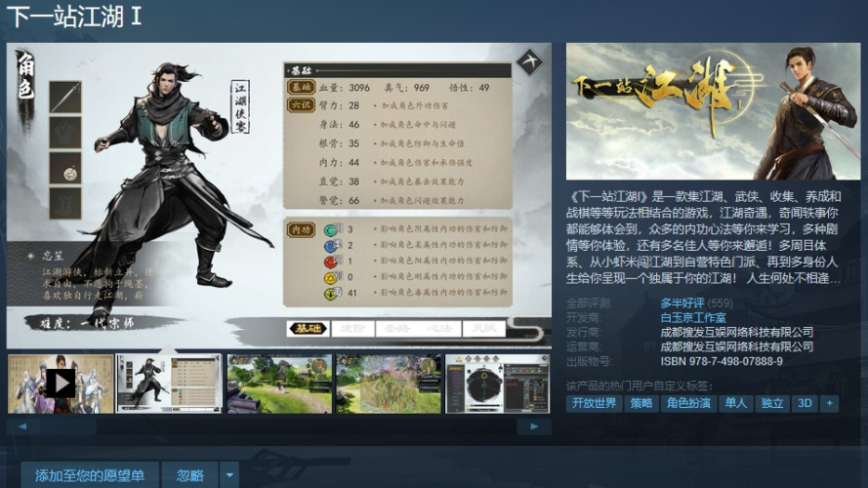Play the trailer video thumbnail

[61, 384]
